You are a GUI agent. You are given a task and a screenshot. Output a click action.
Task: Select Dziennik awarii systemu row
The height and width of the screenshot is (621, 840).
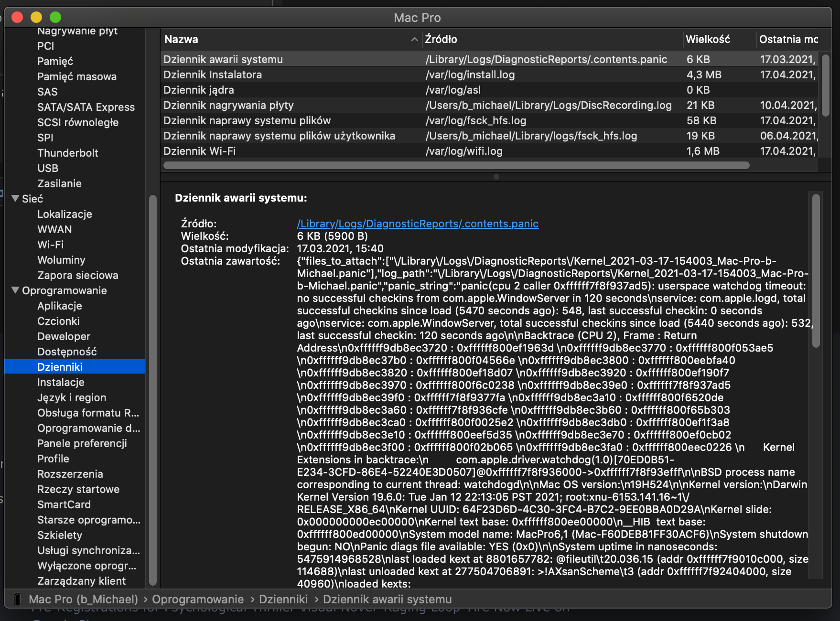(x=489, y=59)
